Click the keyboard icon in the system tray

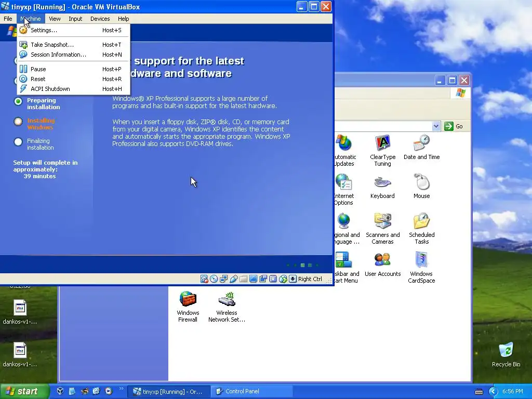pos(478,392)
